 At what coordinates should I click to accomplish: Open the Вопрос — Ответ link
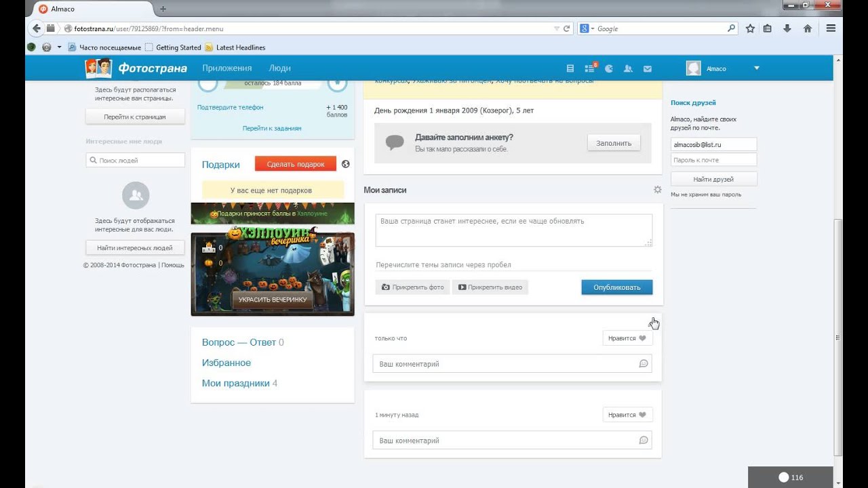pos(239,342)
